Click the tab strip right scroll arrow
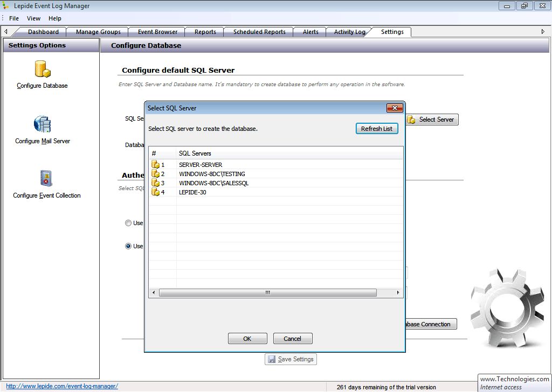 pyautogui.click(x=543, y=32)
